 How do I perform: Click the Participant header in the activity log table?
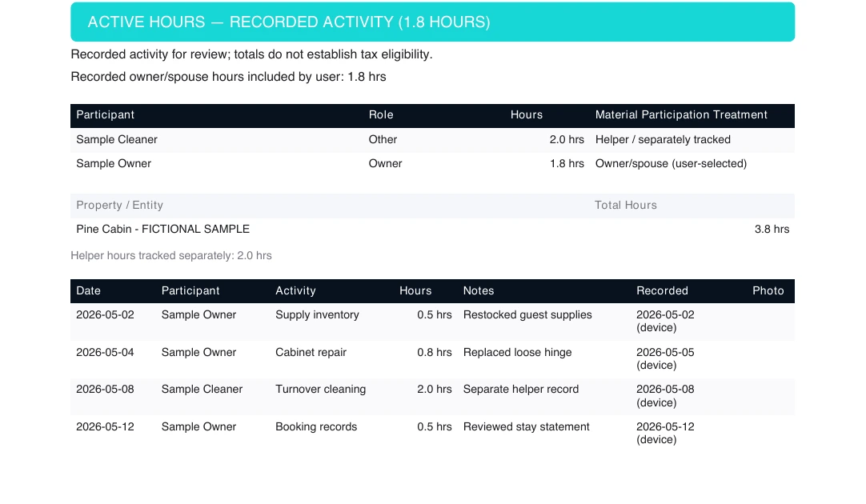coord(190,291)
